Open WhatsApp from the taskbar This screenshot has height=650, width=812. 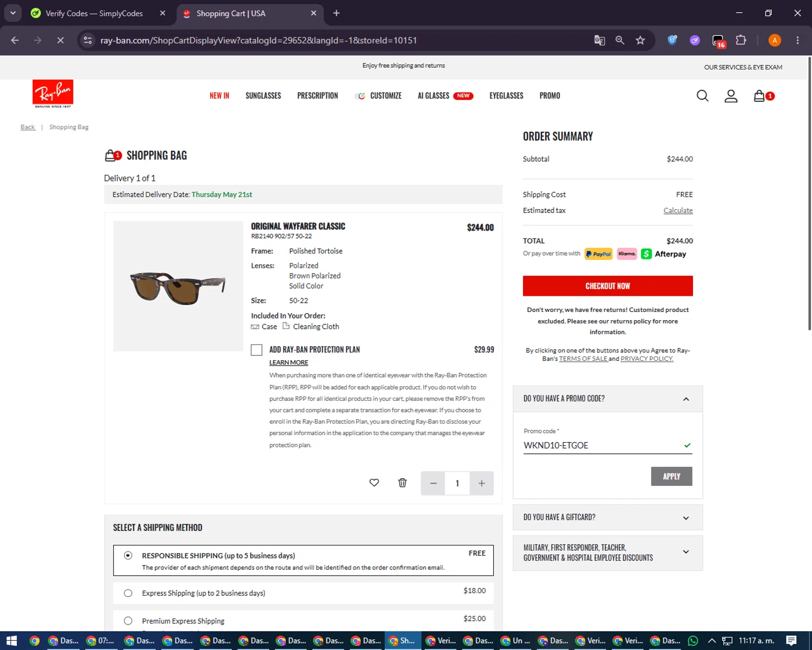point(693,641)
